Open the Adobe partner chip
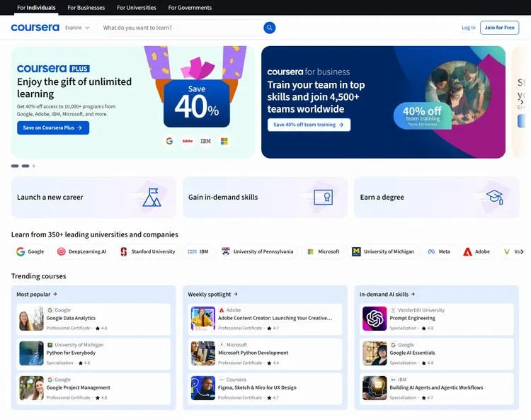The height and width of the screenshot is (420, 531). pyautogui.click(x=476, y=251)
